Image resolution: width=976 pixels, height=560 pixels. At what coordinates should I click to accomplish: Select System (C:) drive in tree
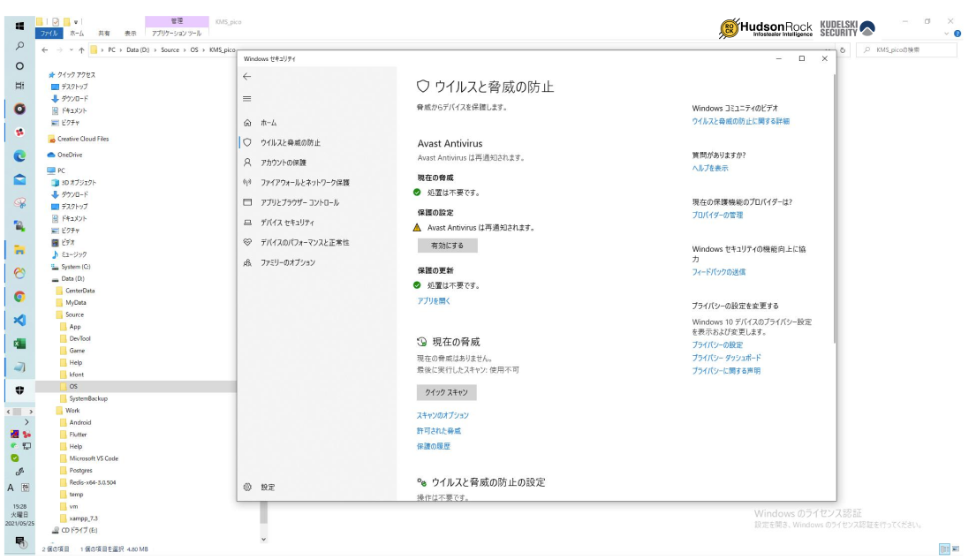[x=75, y=267]
